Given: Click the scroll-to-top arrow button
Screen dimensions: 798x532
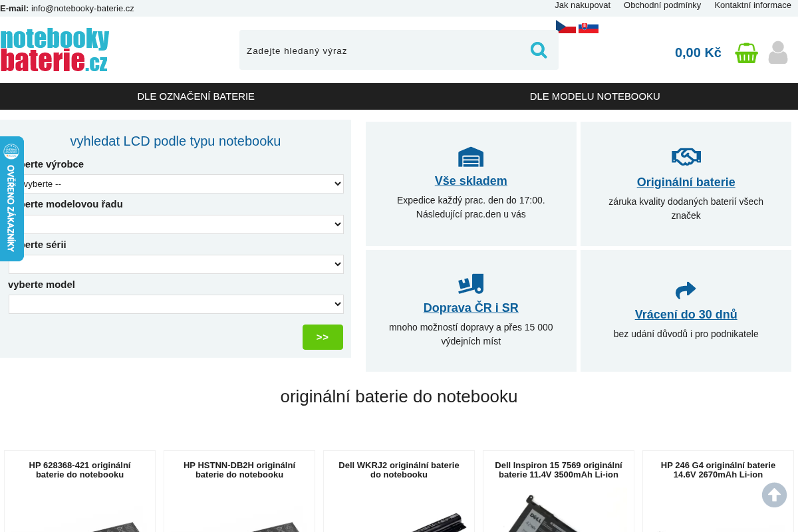Looking at the screenshot, I should coord(774,495).
